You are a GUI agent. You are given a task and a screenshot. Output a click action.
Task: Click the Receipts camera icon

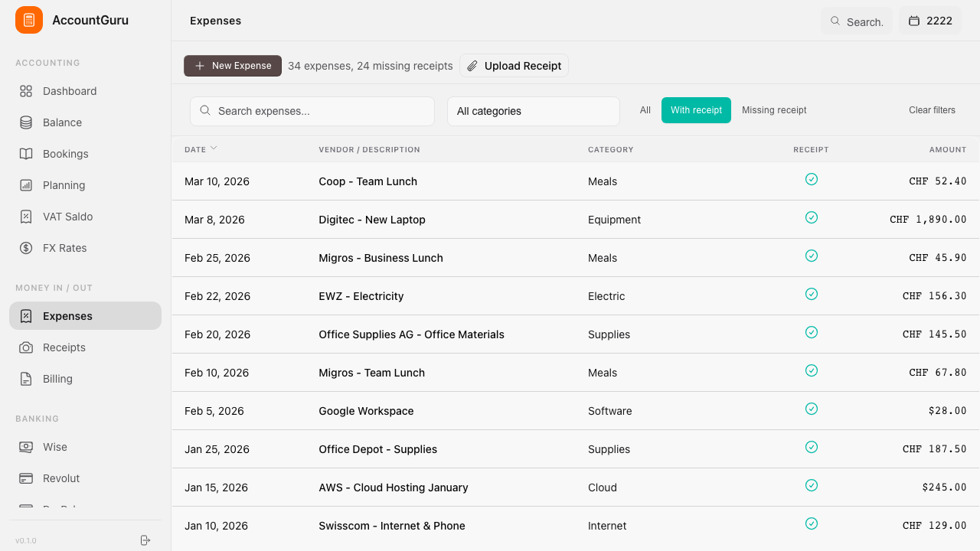(26, 347)
